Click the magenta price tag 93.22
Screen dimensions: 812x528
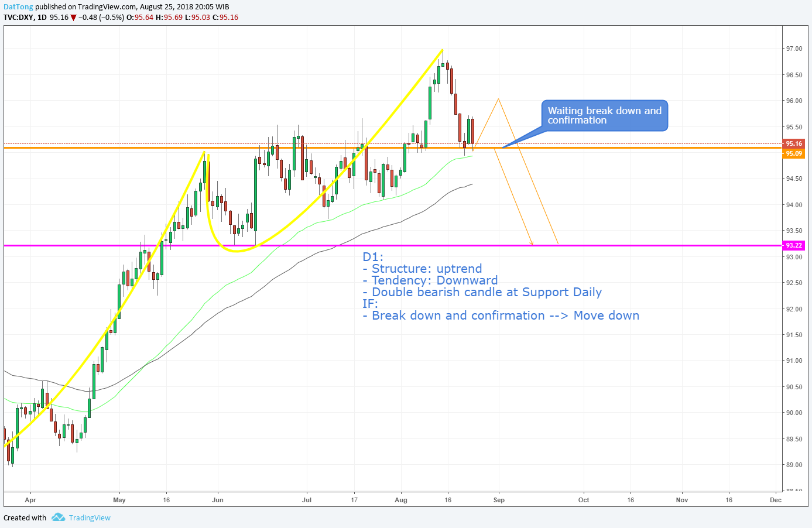click(794, 245)
